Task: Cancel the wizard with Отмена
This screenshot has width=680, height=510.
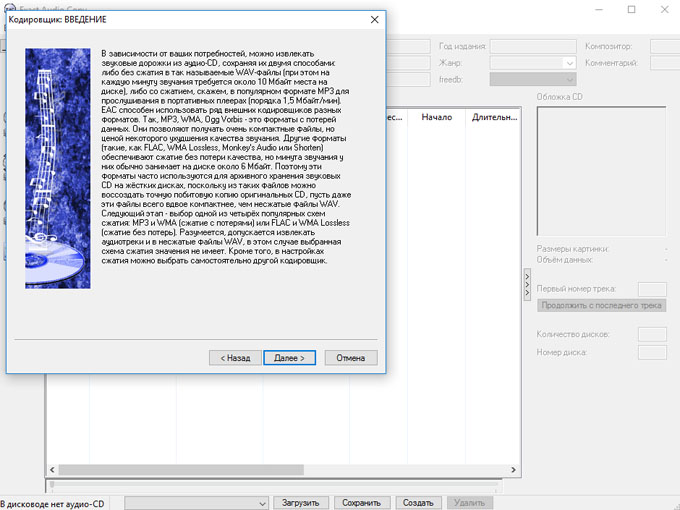Action: pos(350,357)
